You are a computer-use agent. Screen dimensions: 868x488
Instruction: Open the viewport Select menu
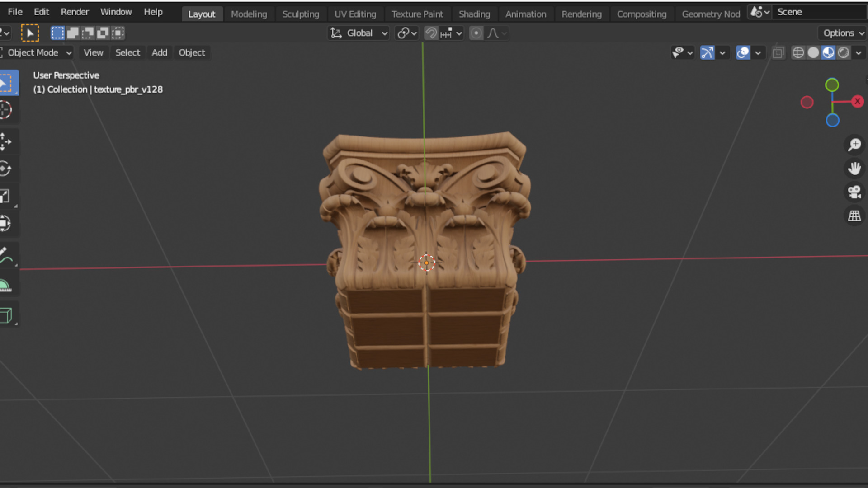tap(127, 53)
